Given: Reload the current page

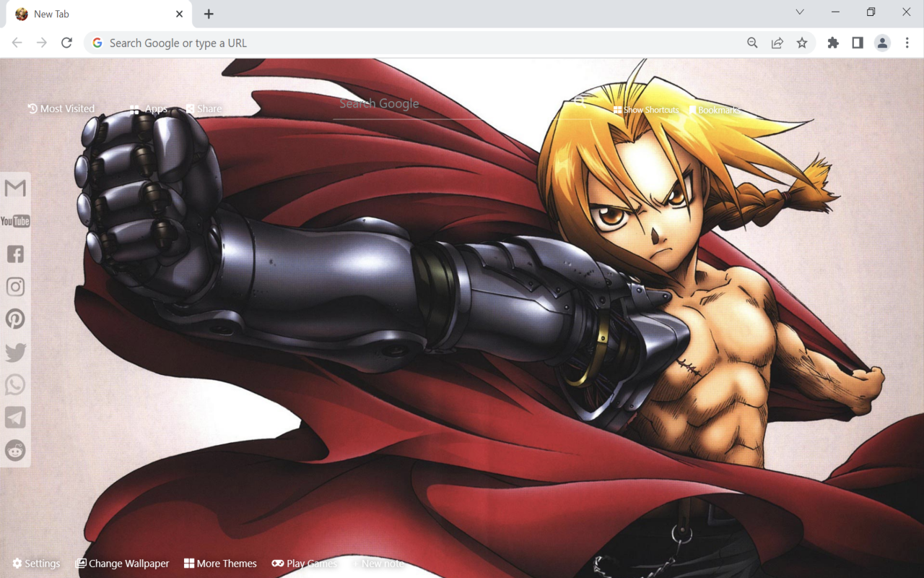Looking at the screenshot, I should pos(66,43).
